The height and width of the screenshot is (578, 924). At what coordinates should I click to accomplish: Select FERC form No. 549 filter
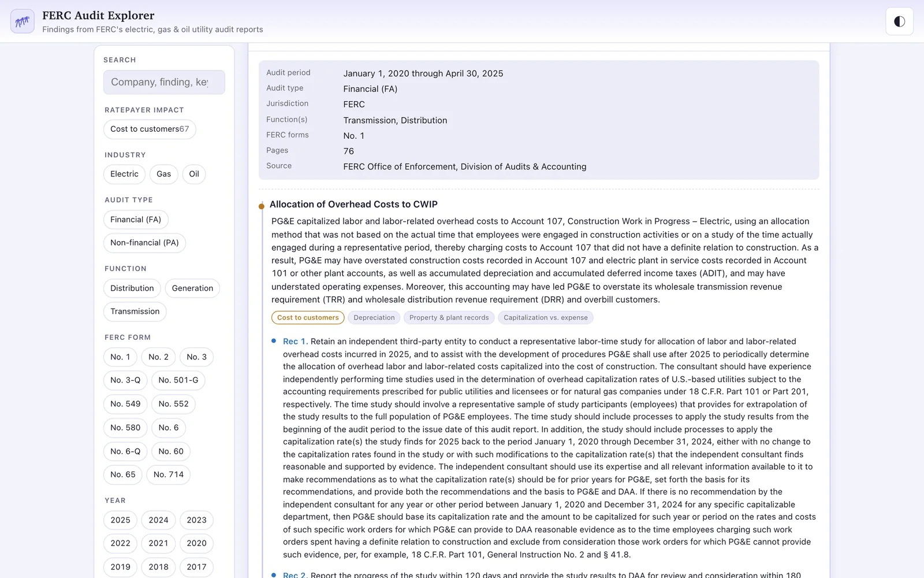[125, 404]
